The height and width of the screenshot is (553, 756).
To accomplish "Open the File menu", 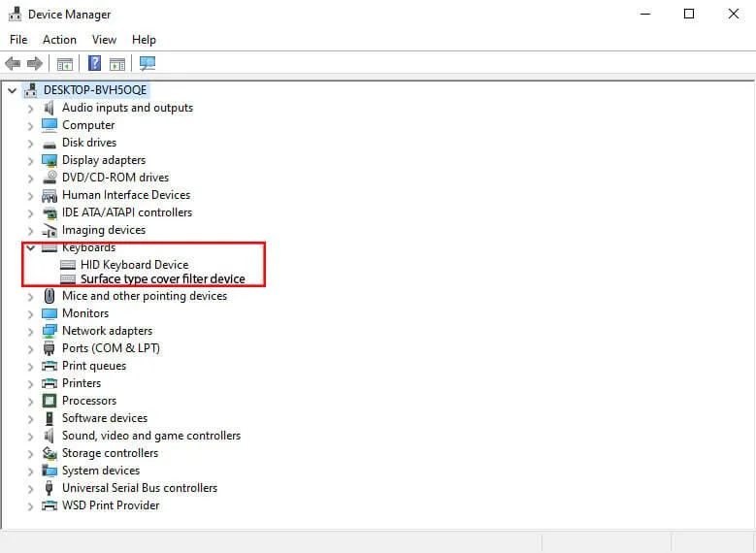I will [x=18, y=40].
